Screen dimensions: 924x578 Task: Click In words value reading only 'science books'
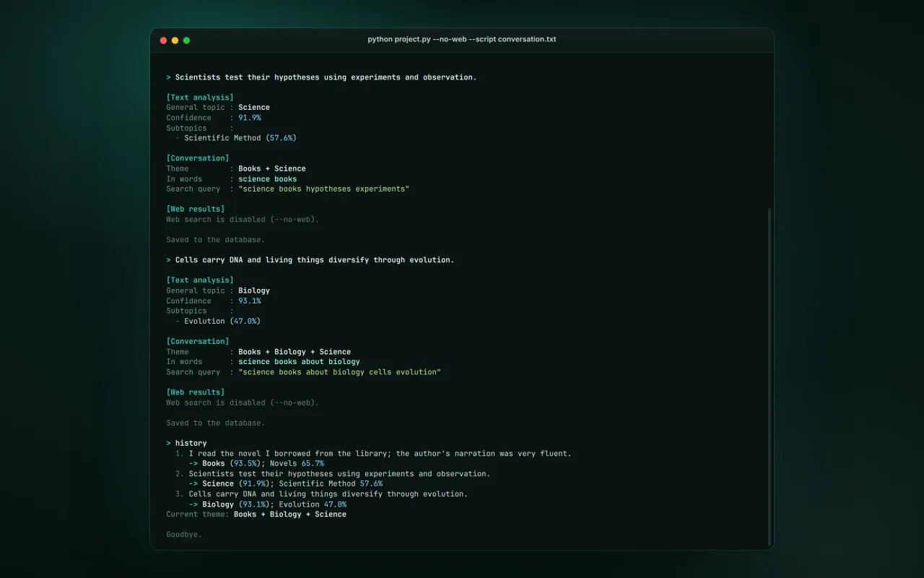[268, 179]
